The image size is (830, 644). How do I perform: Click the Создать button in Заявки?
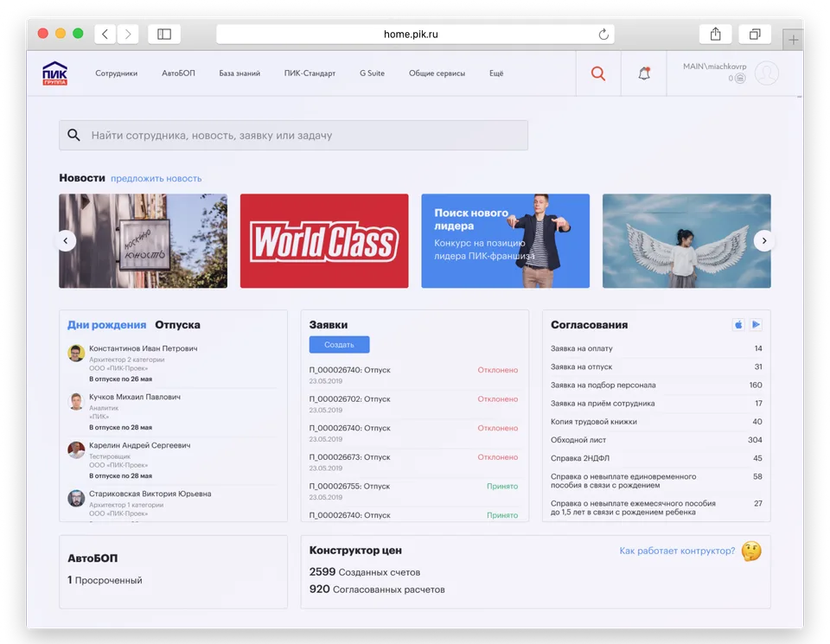[339, 344]
